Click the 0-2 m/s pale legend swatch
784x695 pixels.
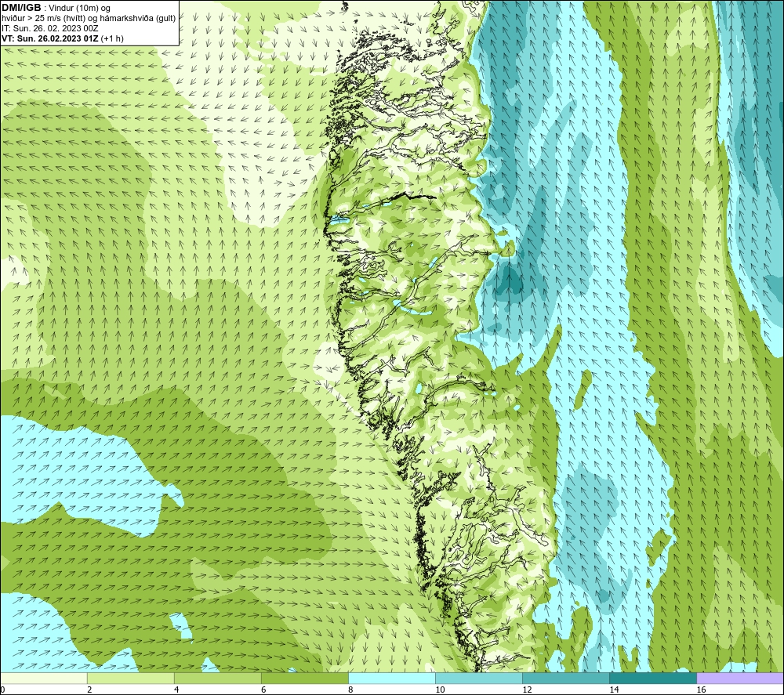pos(44,679)
